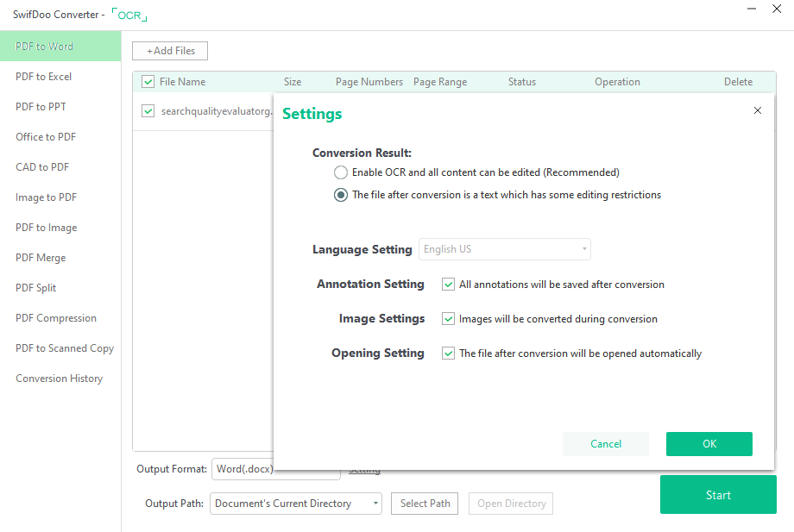This screenshot has height=532, width=794.
Task: Toggle open file automatically after conversion checkbox
Action: click(x=448, y=353)
